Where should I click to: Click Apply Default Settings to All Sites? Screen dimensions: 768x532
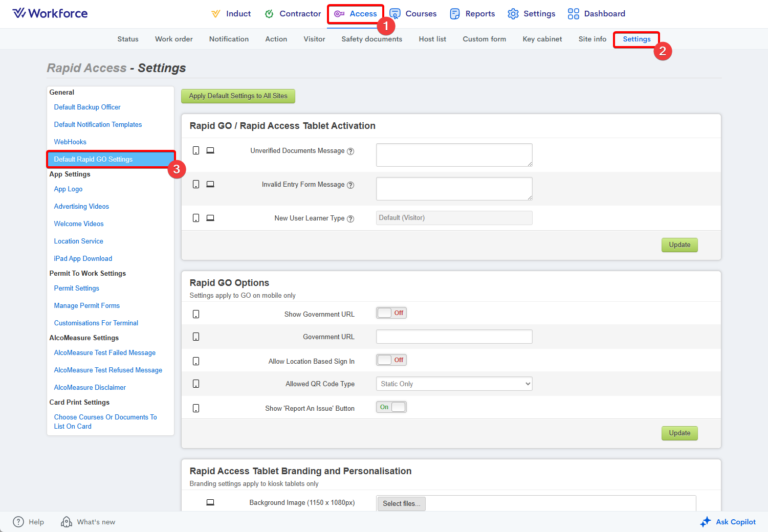pyautogui.click(x=238, y=96)
